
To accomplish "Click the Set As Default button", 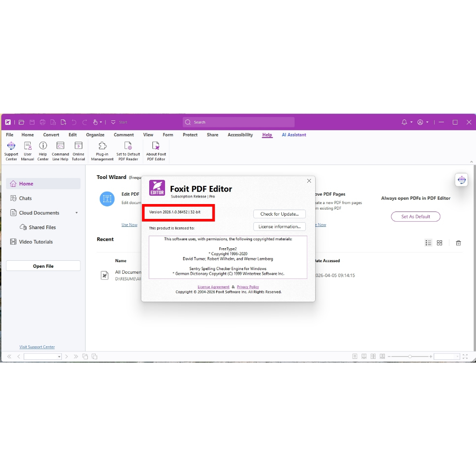I will (416, 217).
